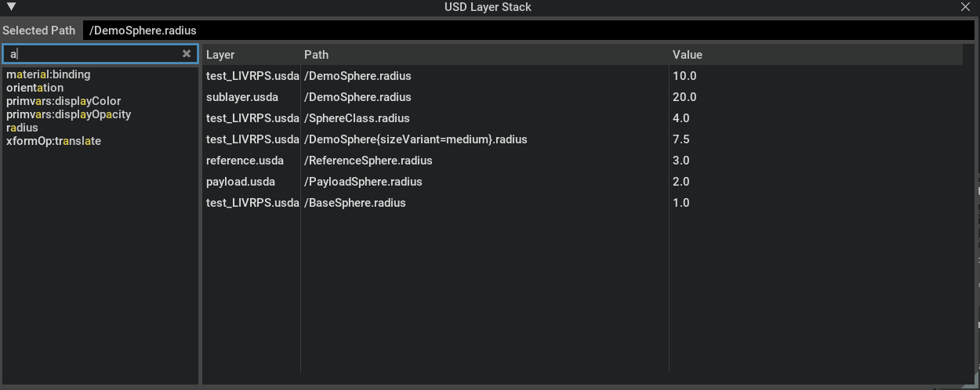The height and width of the screenshot is (390, 980).
Task: Clear the attribute search filter
Action: click(187, 54)
